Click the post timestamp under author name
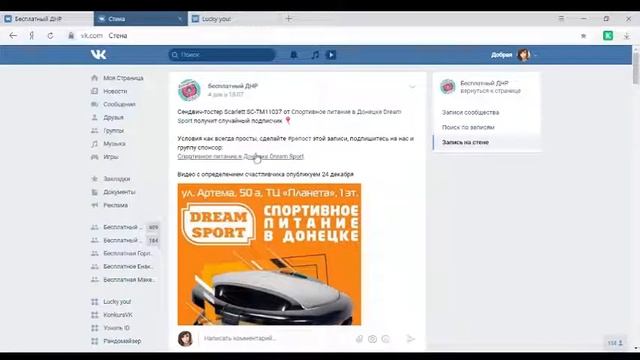This screenshot has height=360, width=640. click(x=225, y=94)
